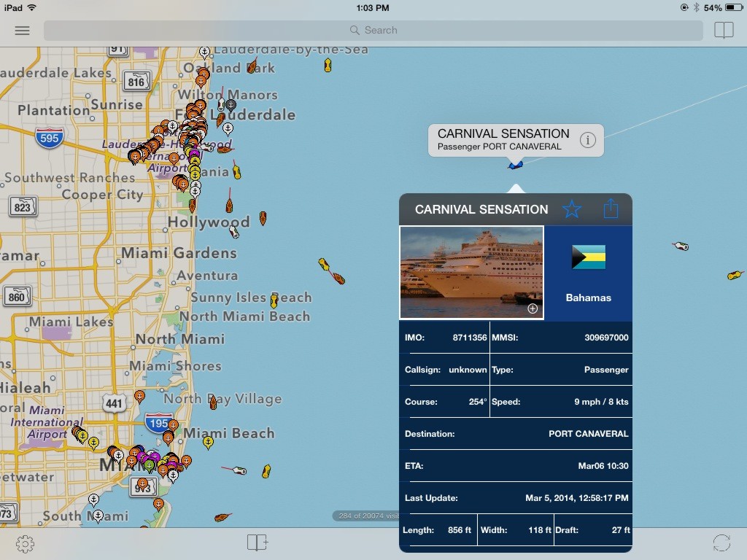Select the white ship offshore of Hollywood
This screenshot has width=747, height=560.
[x=234, y=232]
